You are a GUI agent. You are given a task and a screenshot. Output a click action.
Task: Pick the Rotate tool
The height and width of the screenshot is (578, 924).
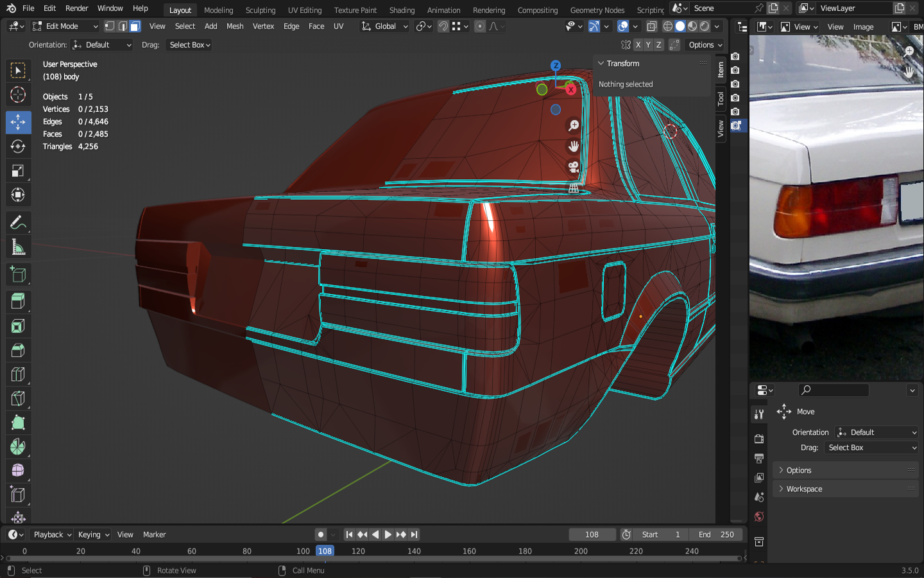pyautogui.click(x=18, y=146)
